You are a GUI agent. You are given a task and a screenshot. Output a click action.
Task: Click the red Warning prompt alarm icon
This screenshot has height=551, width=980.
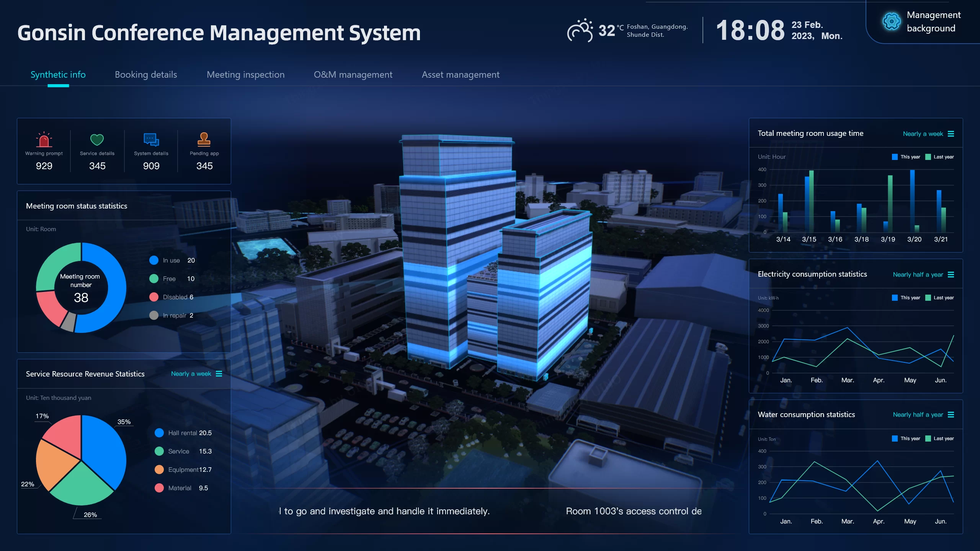tap(44, 139)
